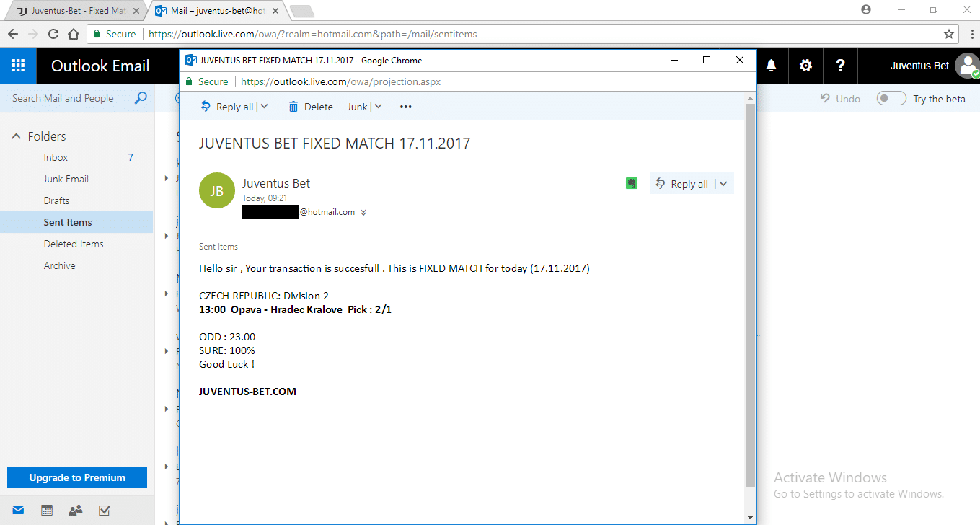Click the popup message vertical scrollbar thumb
The image size is (980, 525).
click(x=750, y=294)
